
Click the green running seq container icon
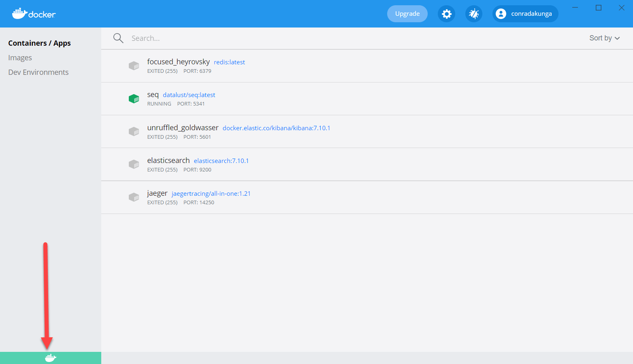pyautogui.click(x=134, y=99)
